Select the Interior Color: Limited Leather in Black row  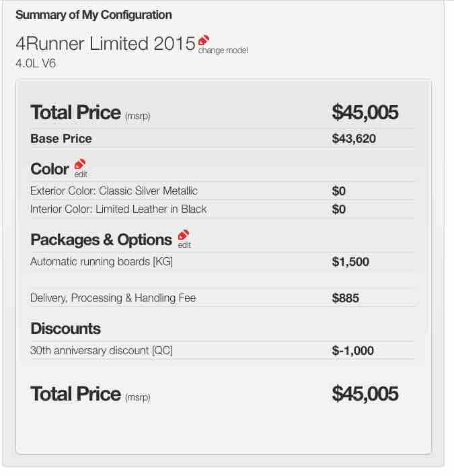tap(222, 209)
